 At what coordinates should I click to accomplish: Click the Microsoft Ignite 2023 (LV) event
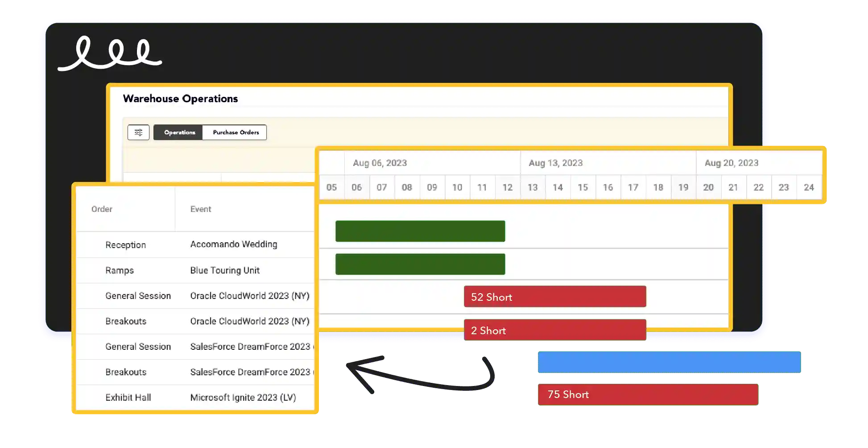click(x=243, y=398)
